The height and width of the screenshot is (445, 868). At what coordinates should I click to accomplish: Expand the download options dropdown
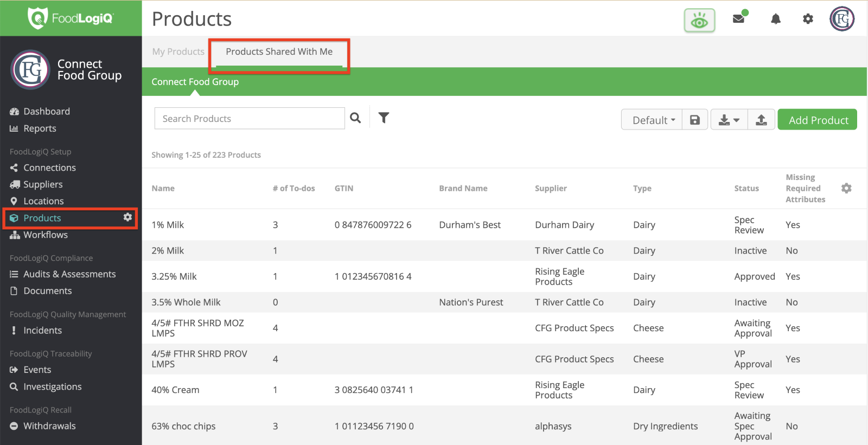click(729, 120)
